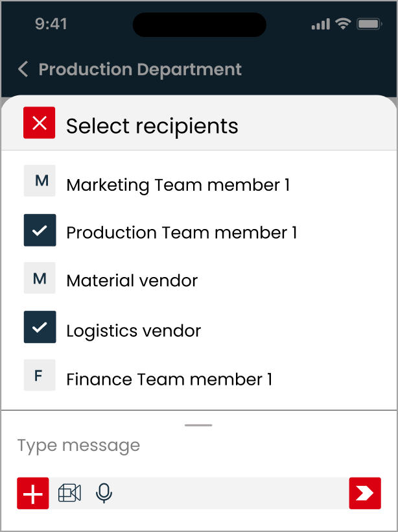Record a voice message with the microphone icon
Screen dimensions: 398x532
(x=104, y=493)
